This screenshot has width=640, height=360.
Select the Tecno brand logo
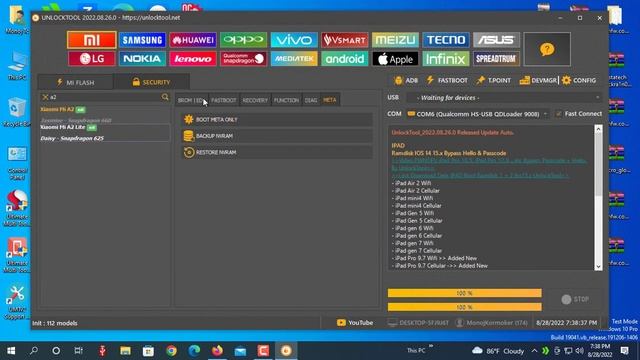click(446, 40)
